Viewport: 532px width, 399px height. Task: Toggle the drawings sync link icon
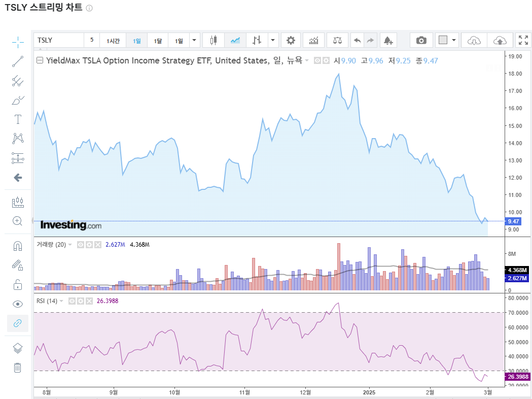(18, 323)
